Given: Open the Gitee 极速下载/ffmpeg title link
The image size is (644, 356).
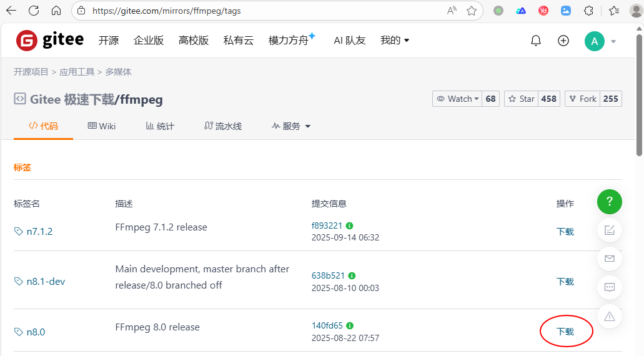Looking at the screenshot, I should click(x=96, y=99).
